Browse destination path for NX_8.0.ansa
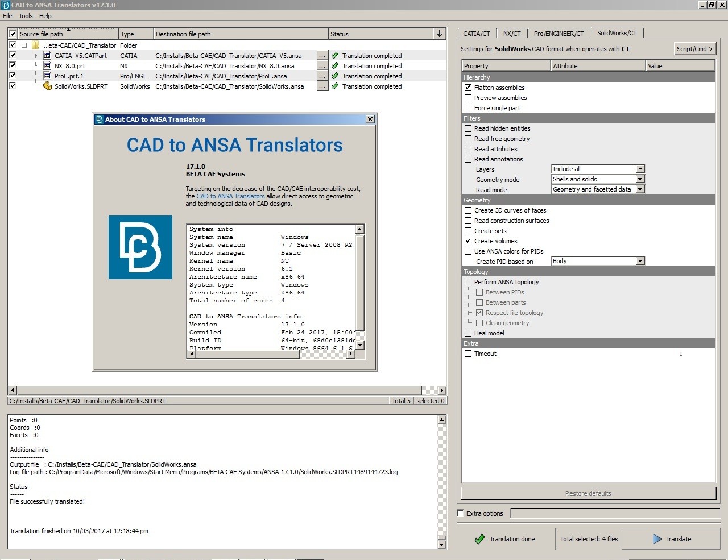 pyautogui.click(x=322, y=66)
